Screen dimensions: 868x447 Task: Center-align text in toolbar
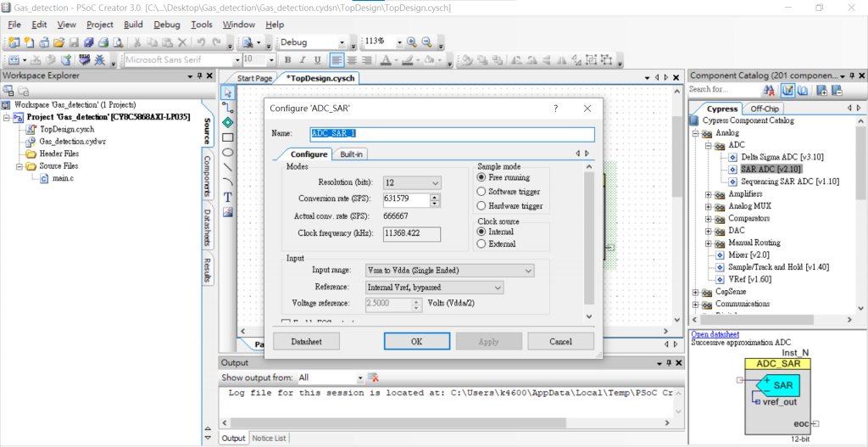coord(352,60)
